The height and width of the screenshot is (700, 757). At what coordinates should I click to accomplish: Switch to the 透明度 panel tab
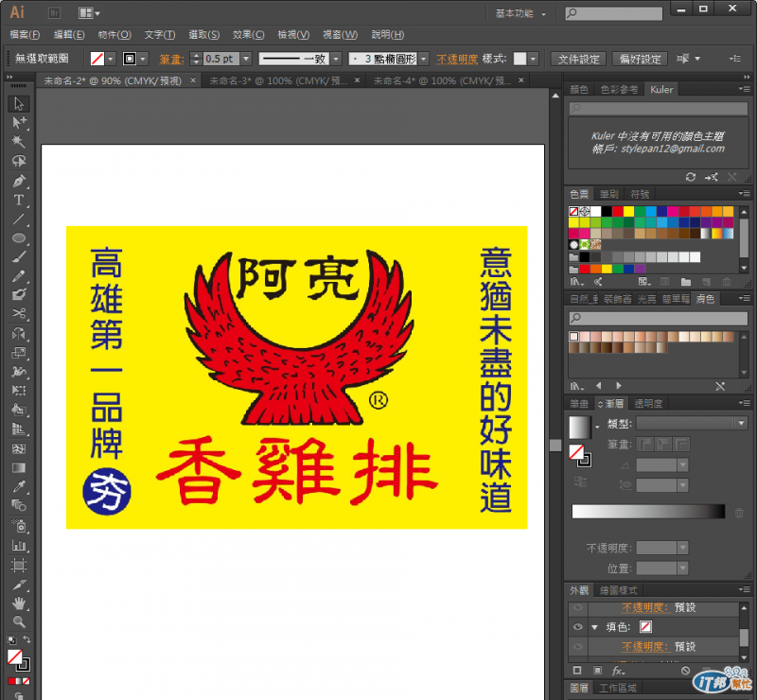(x=648, y=404)
